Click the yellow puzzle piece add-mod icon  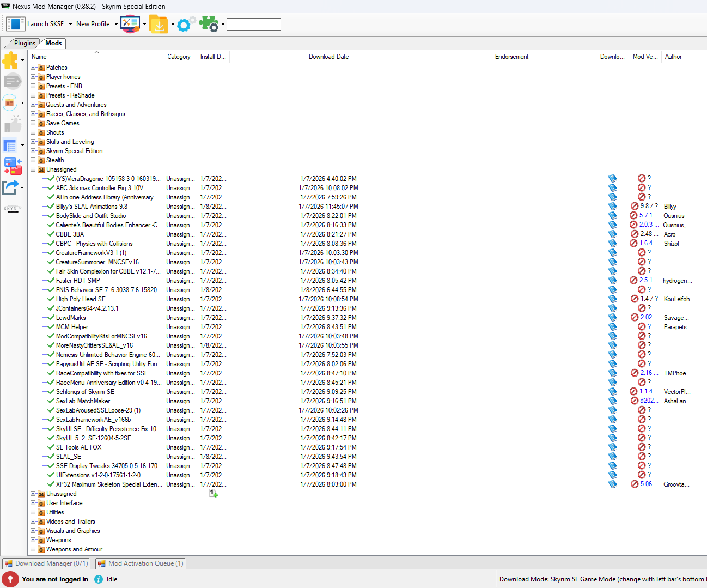pyautogui.click(x=10, y=60)
